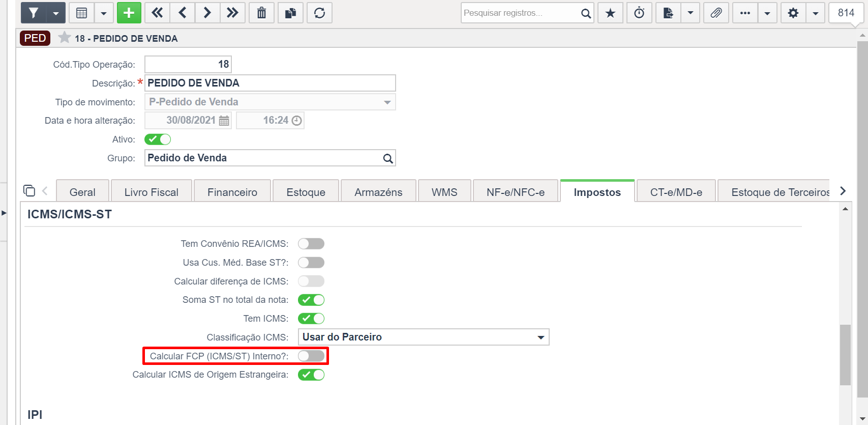
Task: Disable Calcular ICMS de Origem Estrangeira
Action: 311,375
